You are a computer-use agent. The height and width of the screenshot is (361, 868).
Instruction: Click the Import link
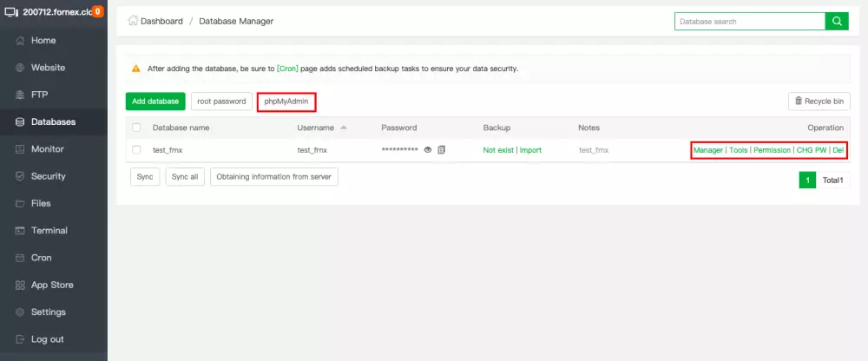coord(530,150)
